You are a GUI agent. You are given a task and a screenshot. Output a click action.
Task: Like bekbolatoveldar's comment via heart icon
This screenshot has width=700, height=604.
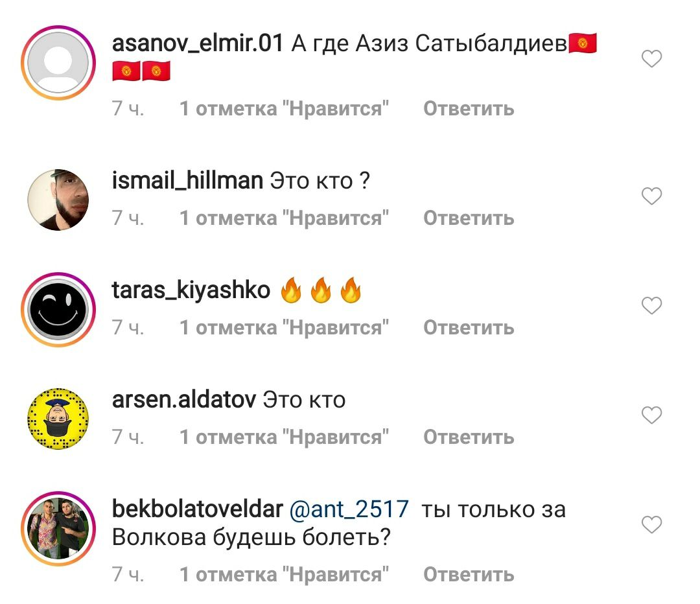651,524
